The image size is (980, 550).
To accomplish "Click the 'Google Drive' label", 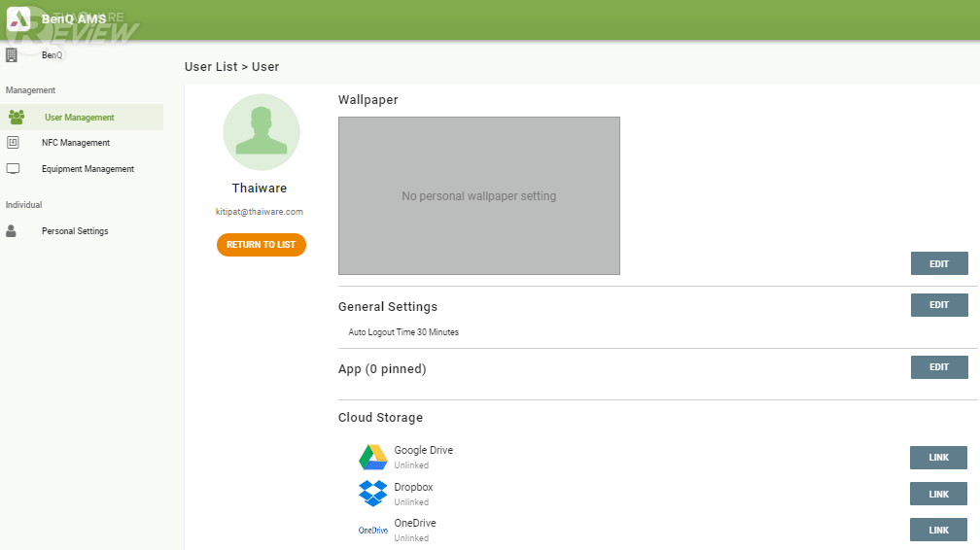I will [423, 450].
